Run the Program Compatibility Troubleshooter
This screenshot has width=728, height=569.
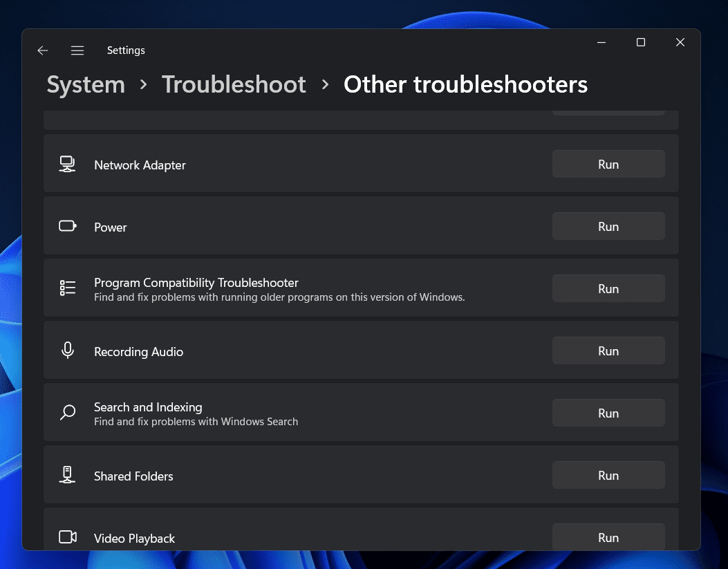tap(608, 288)
